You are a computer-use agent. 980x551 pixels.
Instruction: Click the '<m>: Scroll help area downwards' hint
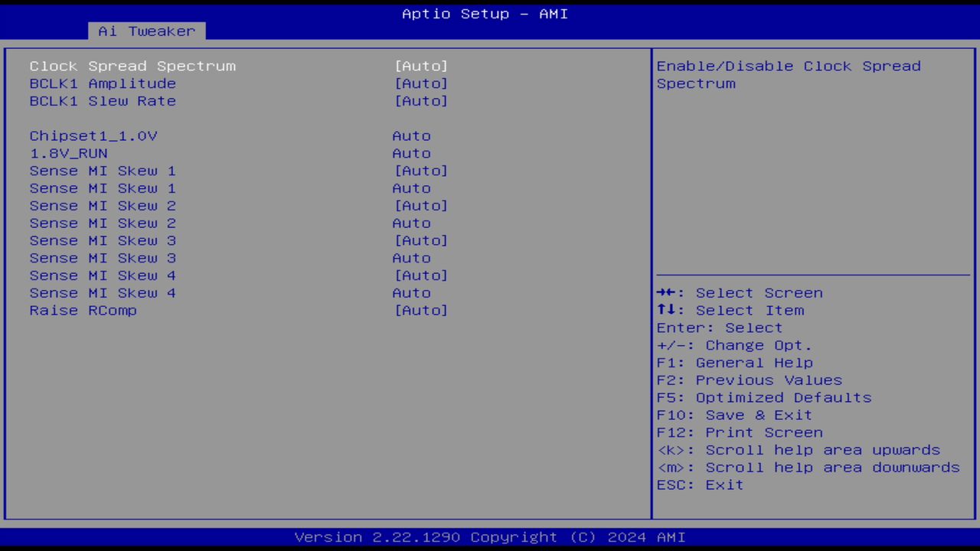(x=808, y=468)
